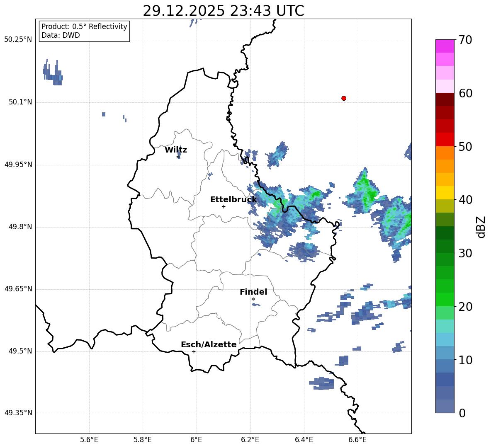Click the 49.95°N latitude tick label

pyautogui.click(x=18, y=164)
